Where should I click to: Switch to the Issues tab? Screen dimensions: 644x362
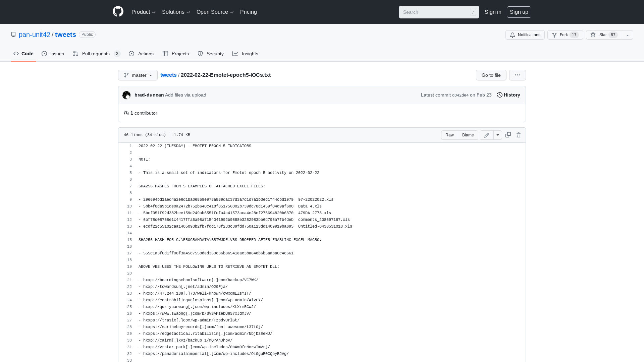[53, 54]
